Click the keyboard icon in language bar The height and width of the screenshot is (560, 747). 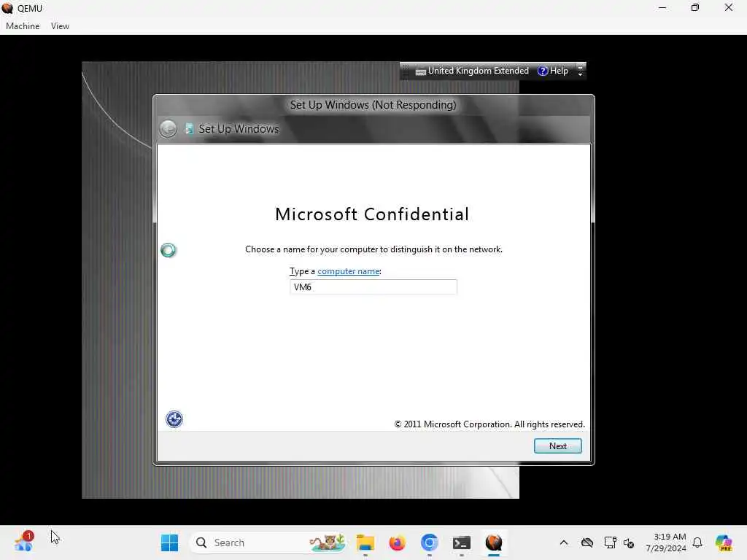click(x=420, y=72)
